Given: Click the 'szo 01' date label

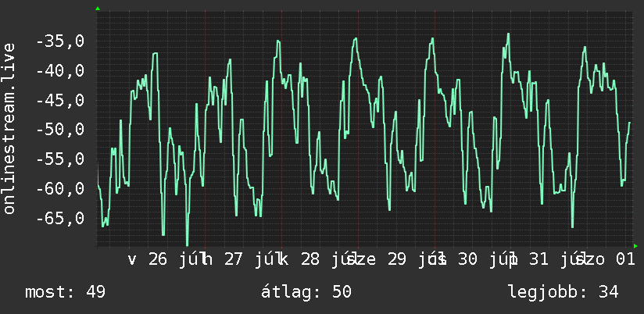Looking at the screenshot, I should pyautogui.click(x=606, y=259).
